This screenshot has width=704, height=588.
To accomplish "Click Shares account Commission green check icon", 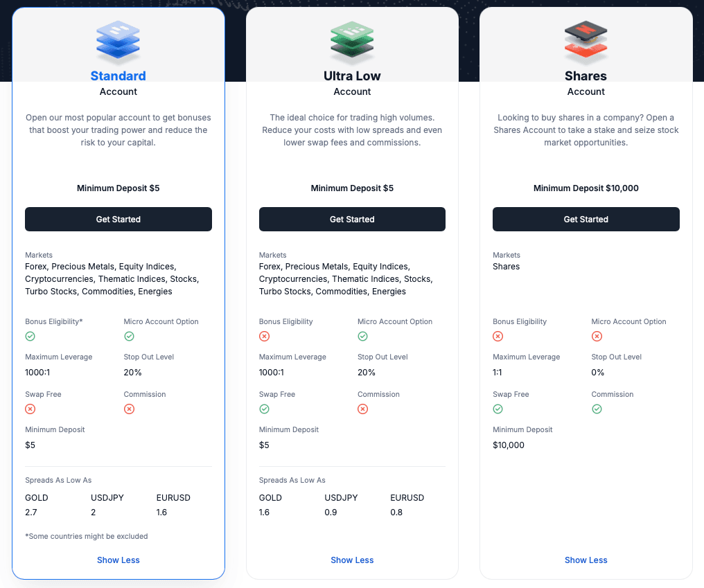I will click(597, 409).
